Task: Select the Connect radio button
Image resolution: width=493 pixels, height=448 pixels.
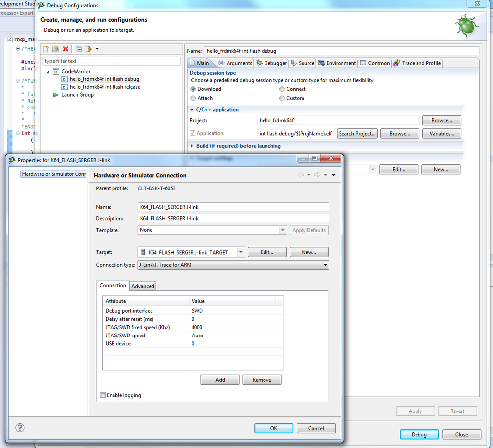Action: [282, 89]
